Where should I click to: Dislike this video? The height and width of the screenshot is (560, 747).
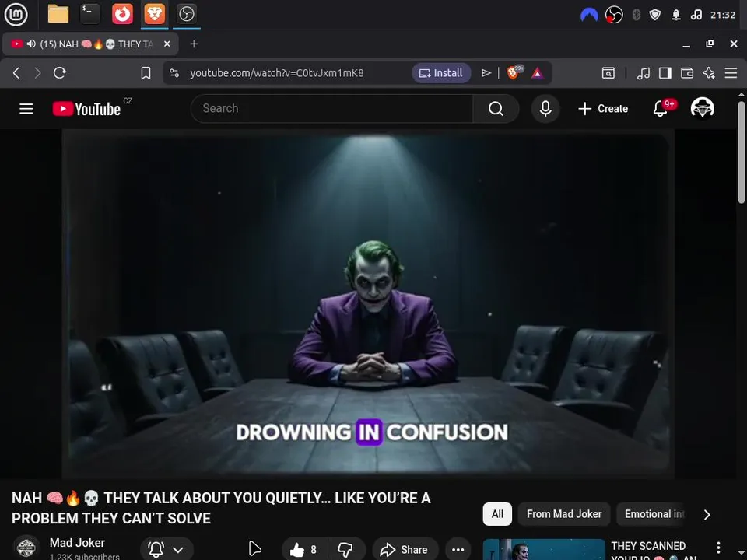(x=345, y=550)
